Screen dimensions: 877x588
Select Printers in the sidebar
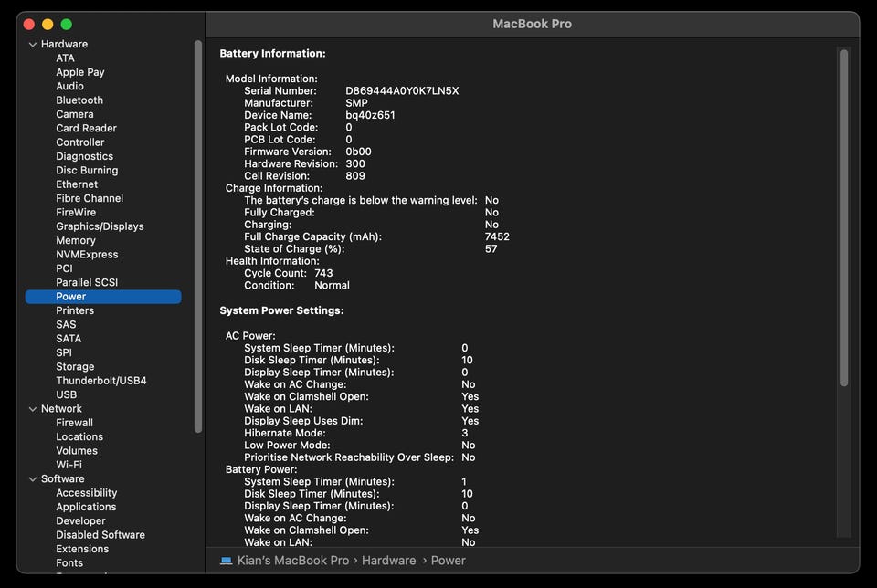click(74, 310)
